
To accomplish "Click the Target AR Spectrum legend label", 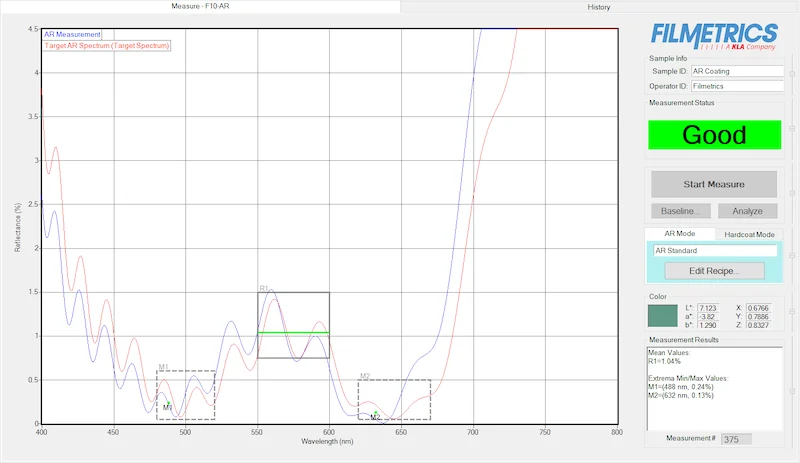I will 107,46.
